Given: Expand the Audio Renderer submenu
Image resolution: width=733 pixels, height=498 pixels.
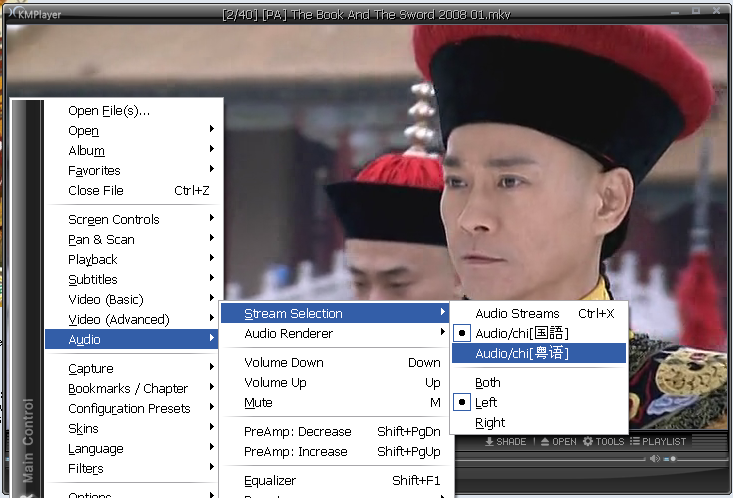Looking at the screenshot, I should coord(335,333).
